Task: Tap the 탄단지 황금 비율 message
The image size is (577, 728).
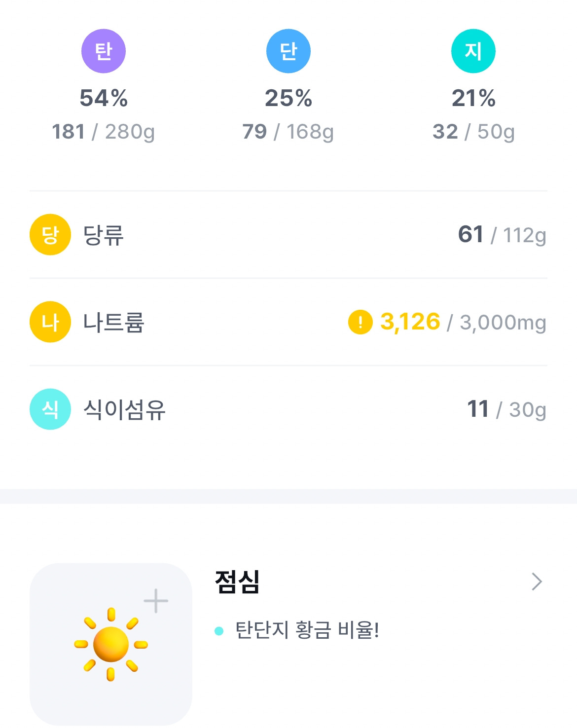Action: (307, 630)
